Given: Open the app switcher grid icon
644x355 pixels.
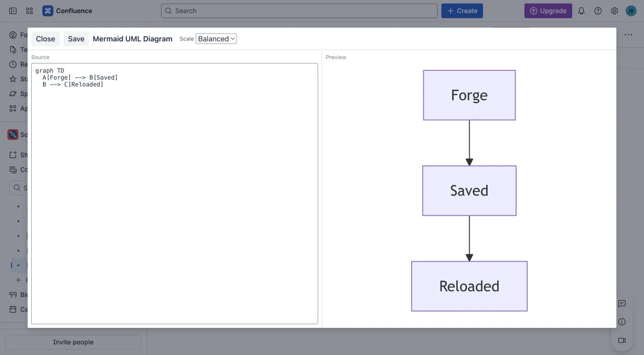Looking at the screenshot, I should pyautogui.click(x=29, y=11).
